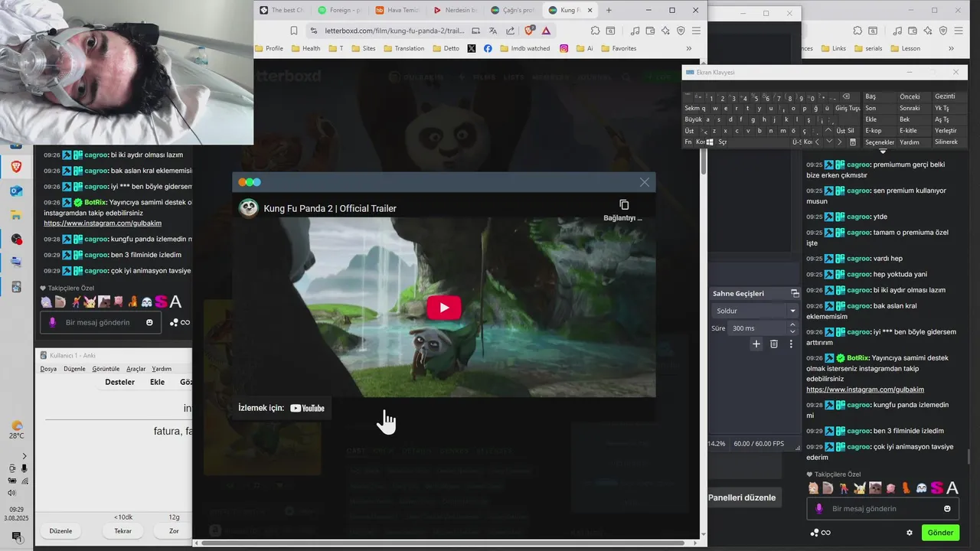Open Leo AI sparkle icon
This screenshot has width=980, height=551.
point(665,31)
